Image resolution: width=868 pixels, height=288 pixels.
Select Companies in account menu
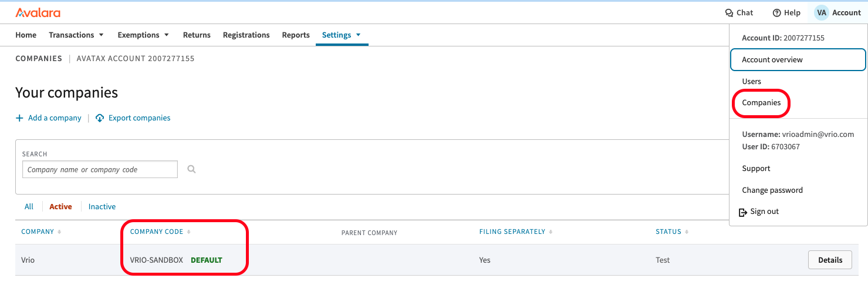pos(761,102)
